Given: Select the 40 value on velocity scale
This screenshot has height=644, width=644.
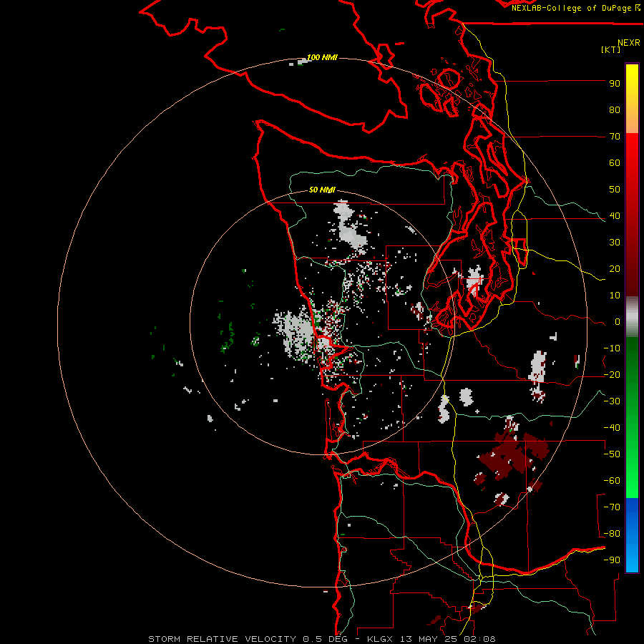Looking at the screenshot, I should (x=615, y=216).
